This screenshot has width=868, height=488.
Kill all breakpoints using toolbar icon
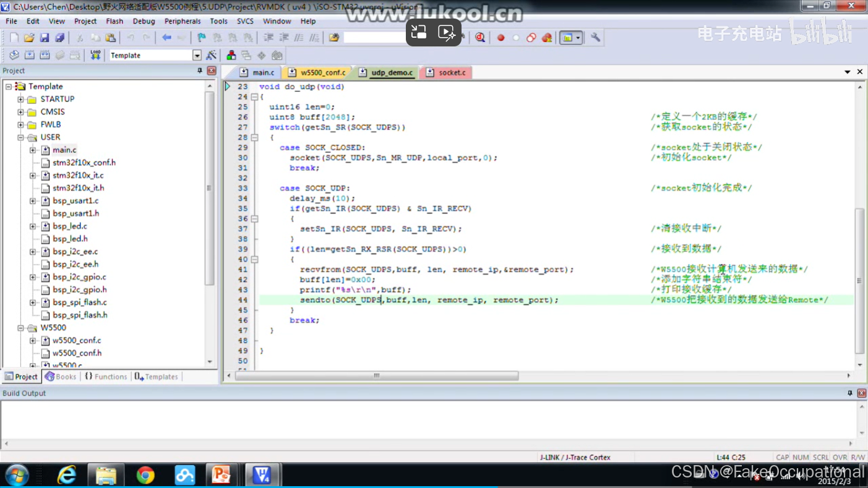[x=547, y=38]
